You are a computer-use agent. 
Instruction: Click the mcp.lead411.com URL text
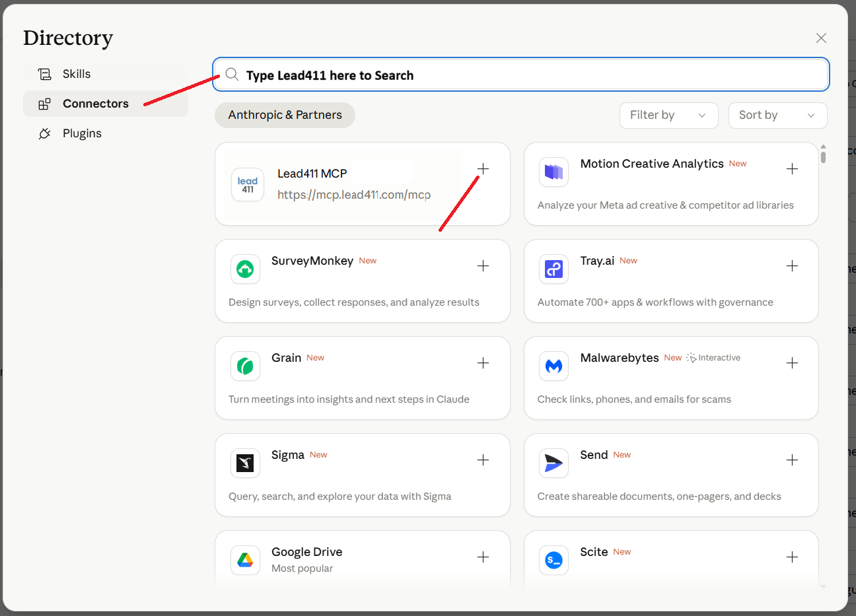[x=354, y=195]
